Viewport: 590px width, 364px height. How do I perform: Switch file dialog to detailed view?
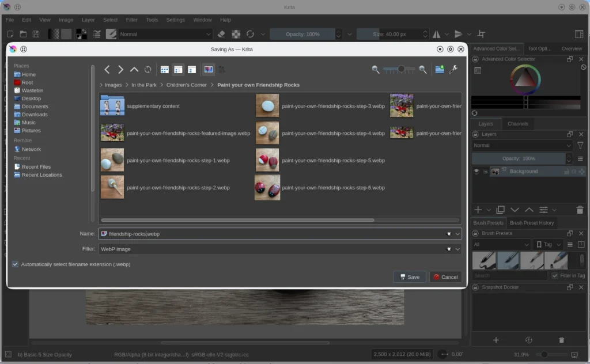click(192, 70)
